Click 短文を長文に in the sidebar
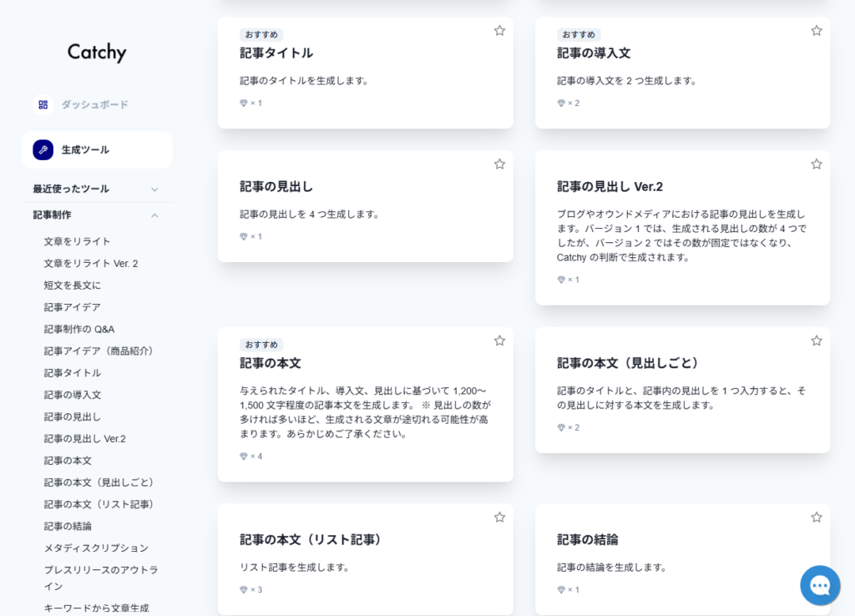 [x=73, y=285]
